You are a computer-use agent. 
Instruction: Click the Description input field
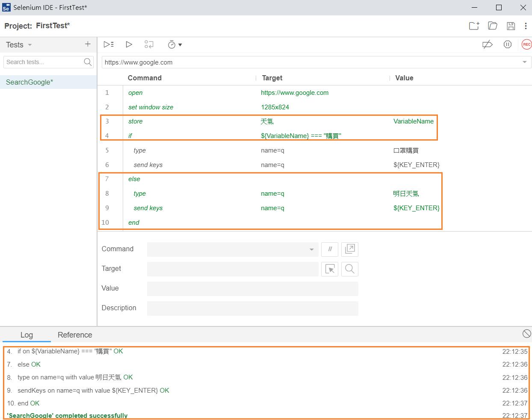pyautogui.click(x=252, y=308)
